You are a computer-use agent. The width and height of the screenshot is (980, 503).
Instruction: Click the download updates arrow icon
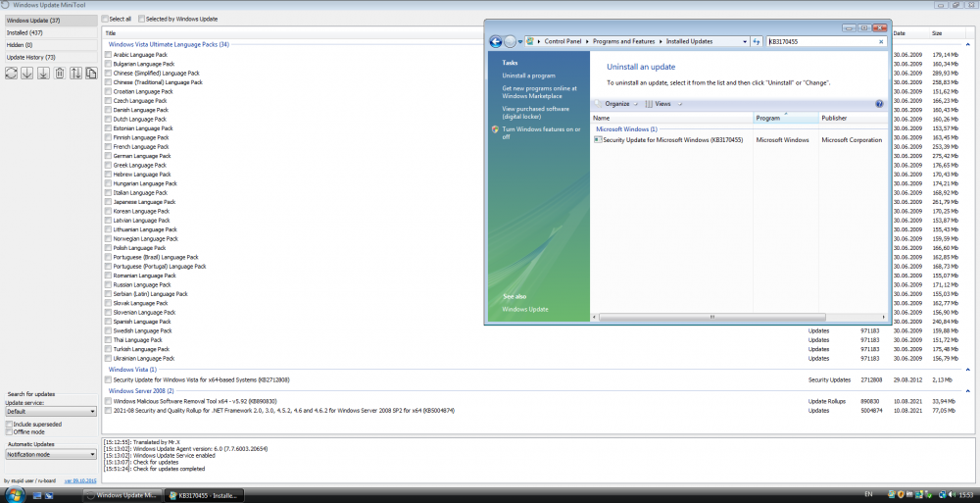point(26,74)
